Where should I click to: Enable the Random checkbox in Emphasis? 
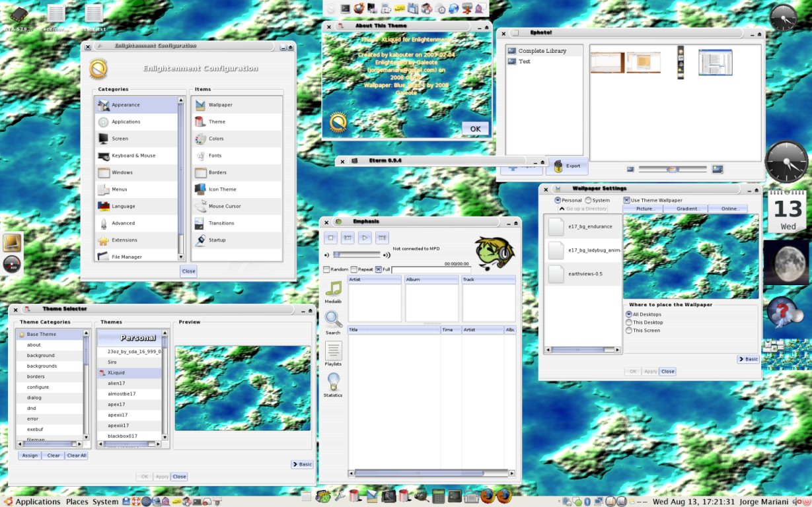coord(326,269)
